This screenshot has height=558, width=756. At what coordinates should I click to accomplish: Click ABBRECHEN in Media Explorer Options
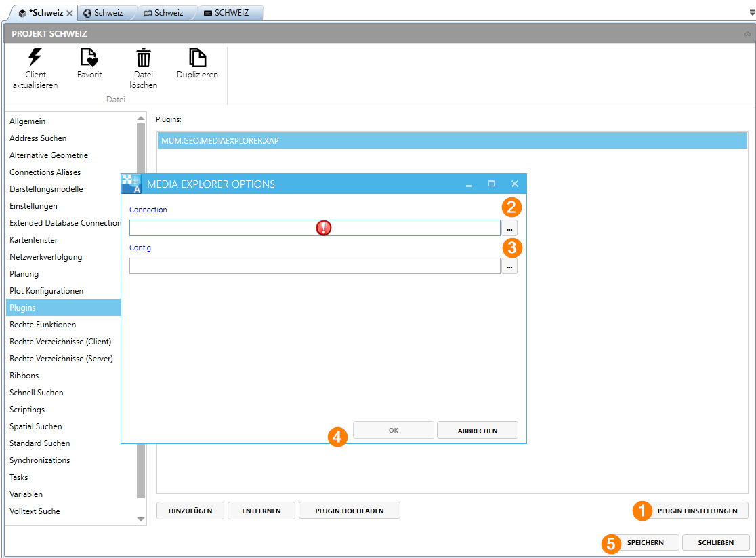(x=478, y=430)
